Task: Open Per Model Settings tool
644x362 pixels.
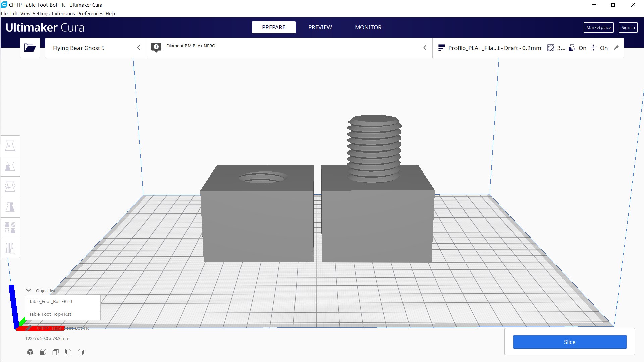Action: coord(10,228)
